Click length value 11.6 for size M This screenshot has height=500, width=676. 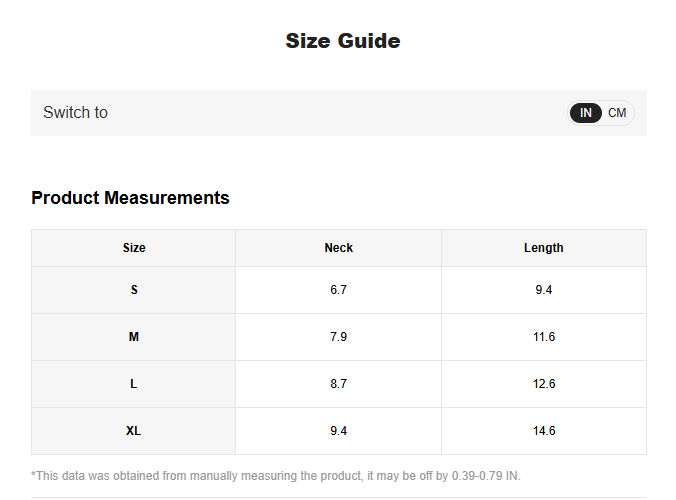click(543, 337)
